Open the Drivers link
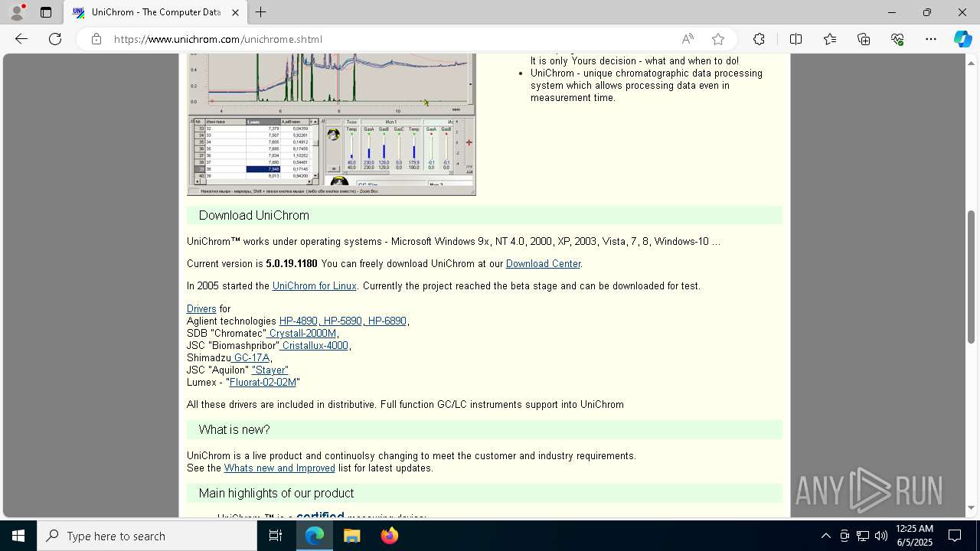 [x=201, y=309]
